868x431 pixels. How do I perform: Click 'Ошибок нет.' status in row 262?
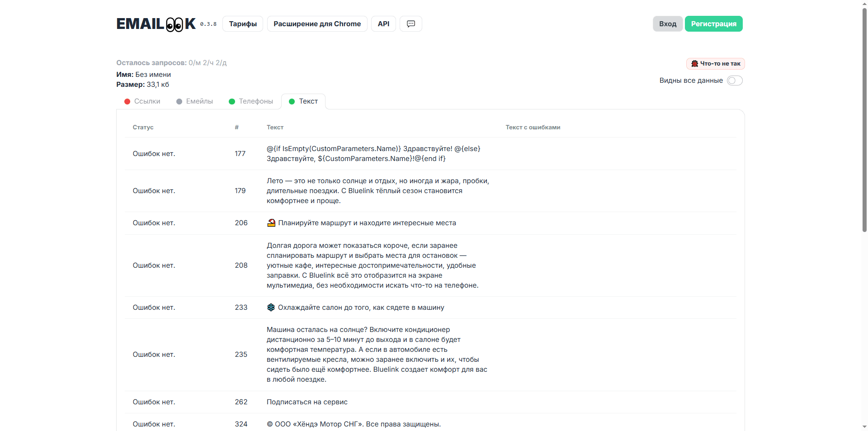click(x=154, y=402)
